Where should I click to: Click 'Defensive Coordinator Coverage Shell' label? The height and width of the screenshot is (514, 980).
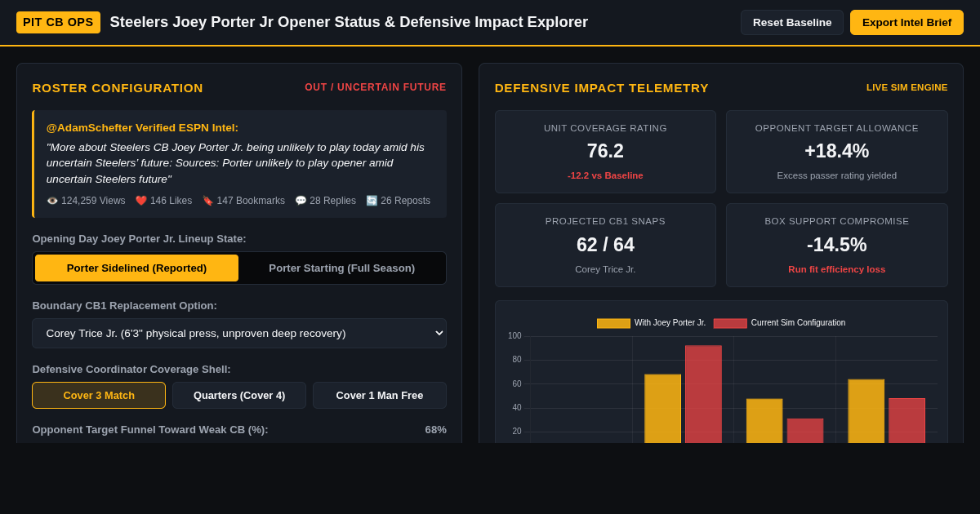tap(131, 369)
